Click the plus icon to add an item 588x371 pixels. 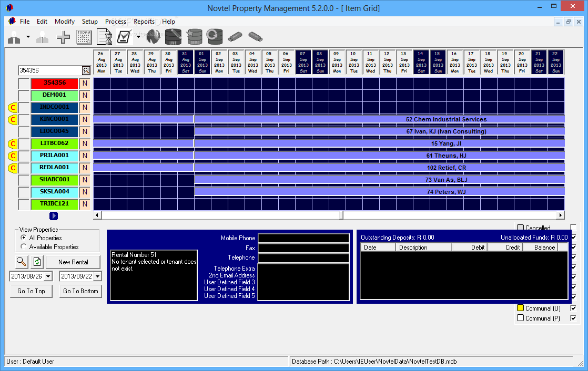[x=63, y=37]
